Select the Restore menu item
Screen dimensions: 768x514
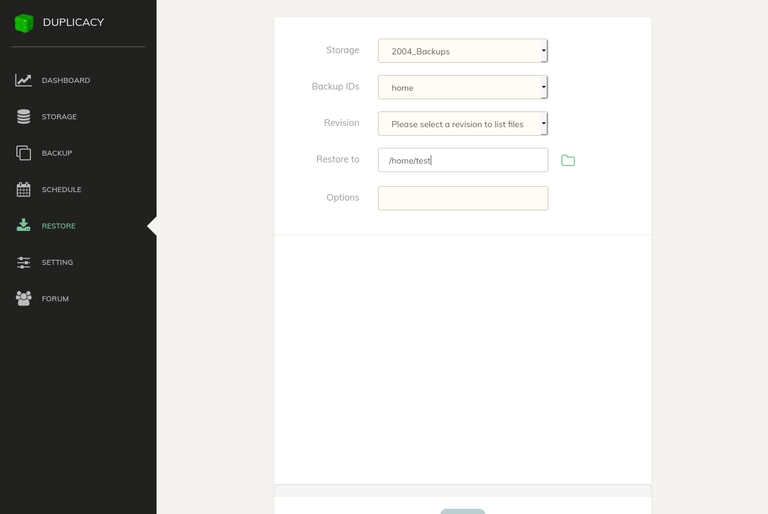[x=58, y=226]
